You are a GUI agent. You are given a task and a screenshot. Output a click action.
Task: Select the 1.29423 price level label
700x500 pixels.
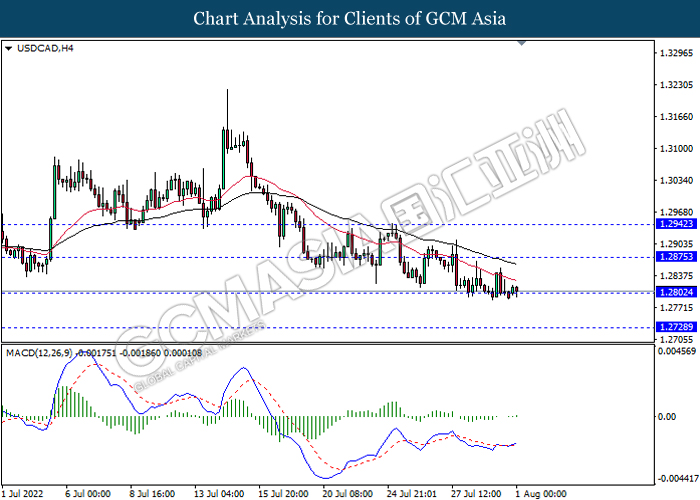click(676, 224)
